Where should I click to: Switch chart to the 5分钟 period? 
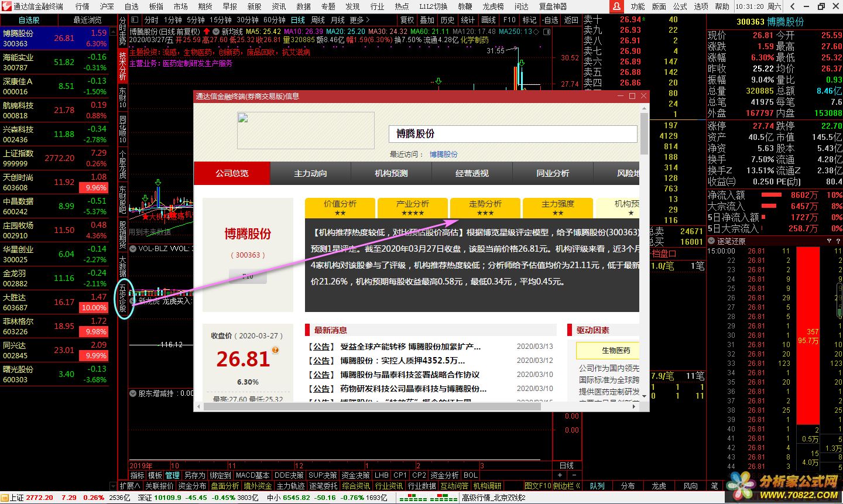(196, 20)
